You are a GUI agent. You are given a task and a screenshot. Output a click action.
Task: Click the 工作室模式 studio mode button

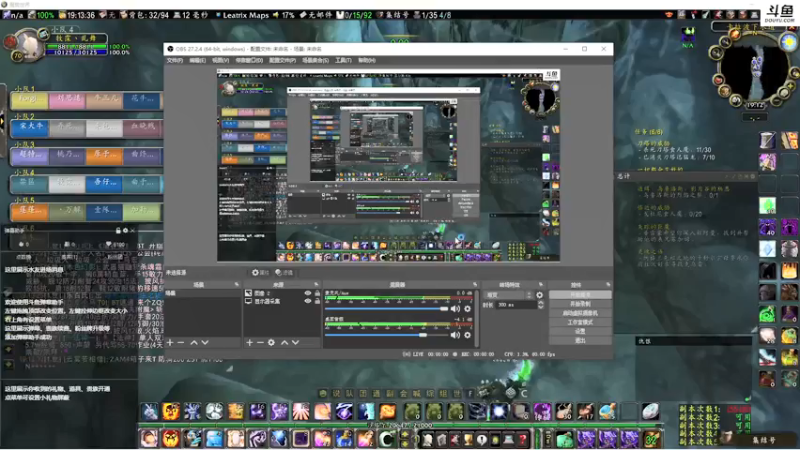pyautogui.click(x=580, y=322)
